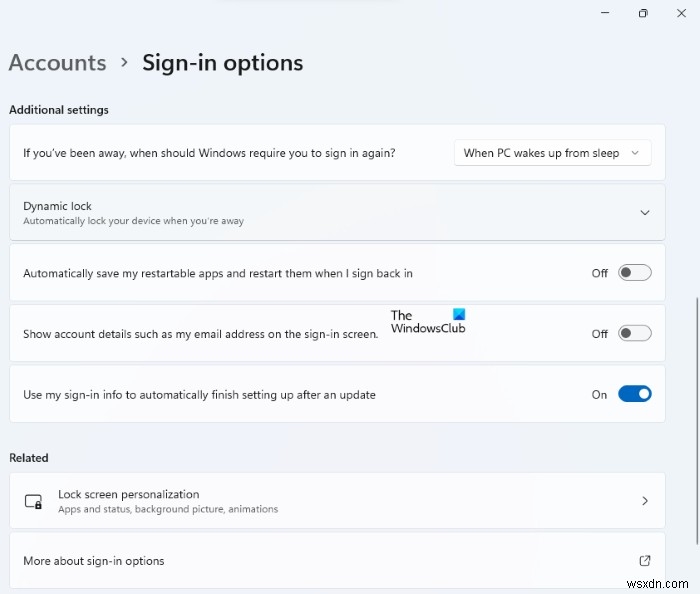Open the sign-in requirement dropdown
The width and height of the screenshot is (700, 594).
coord(552,153)
